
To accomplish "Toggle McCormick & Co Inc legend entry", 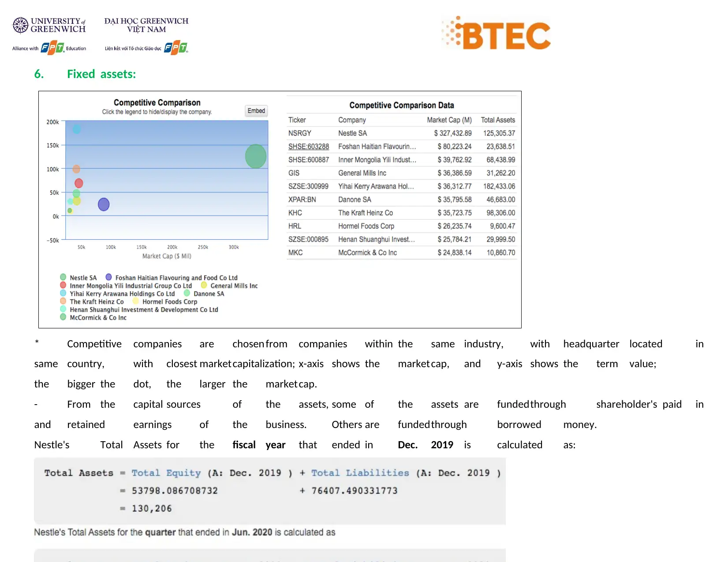I will 93,317.
